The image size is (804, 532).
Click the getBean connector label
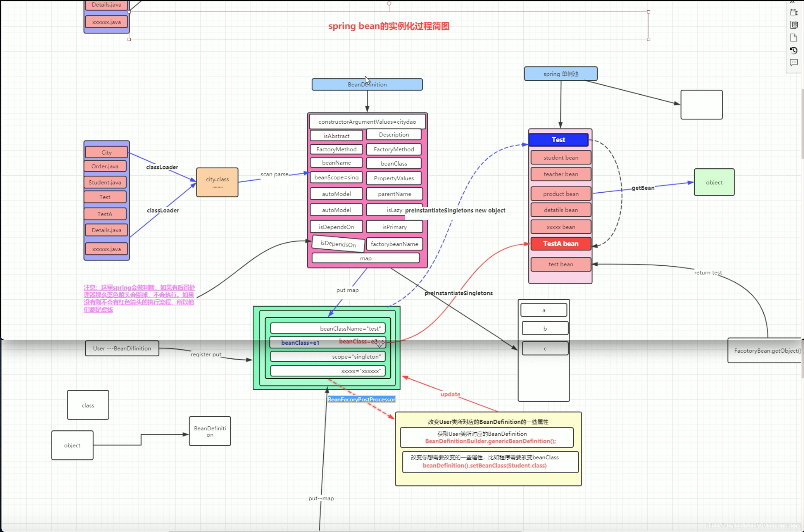643,188
